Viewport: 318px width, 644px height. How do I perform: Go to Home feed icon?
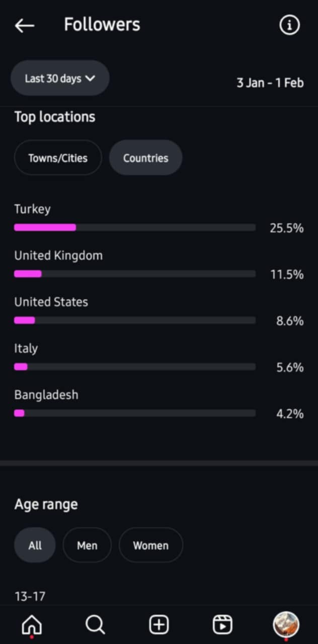32,625
